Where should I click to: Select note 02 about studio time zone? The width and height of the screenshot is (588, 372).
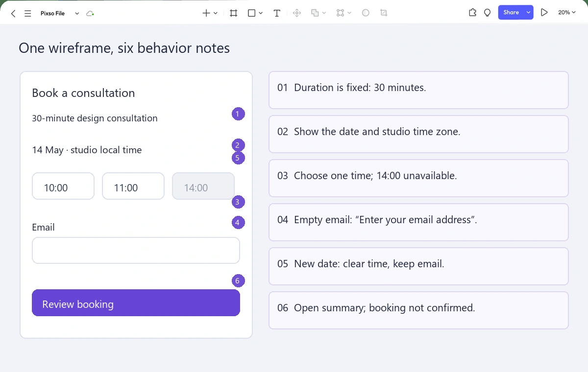pos(418,134)
